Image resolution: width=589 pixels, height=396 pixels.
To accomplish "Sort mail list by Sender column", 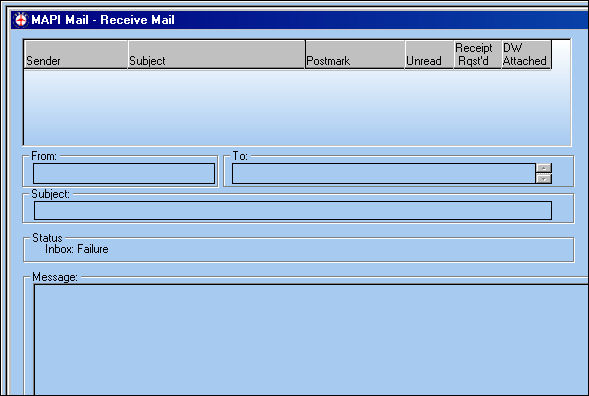I will (76, 54).
